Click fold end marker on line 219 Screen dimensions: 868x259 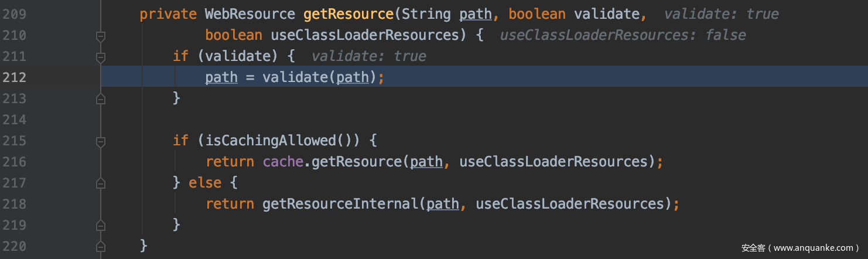101,226
